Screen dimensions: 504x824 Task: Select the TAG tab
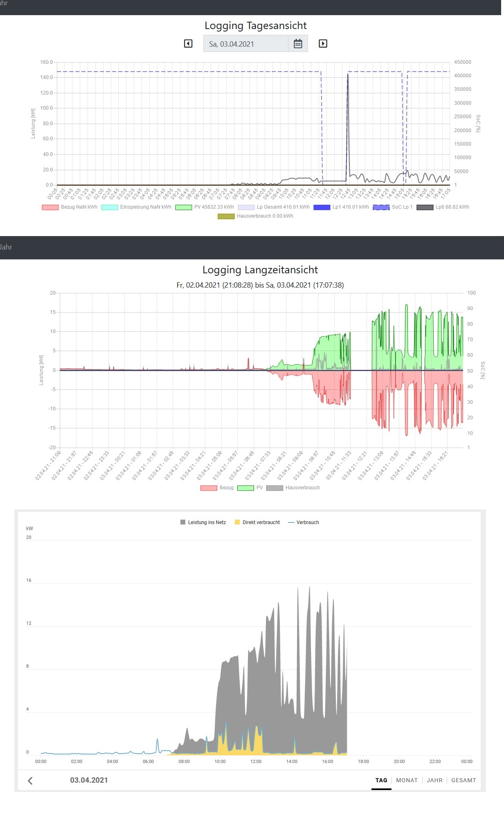(381, 780)
